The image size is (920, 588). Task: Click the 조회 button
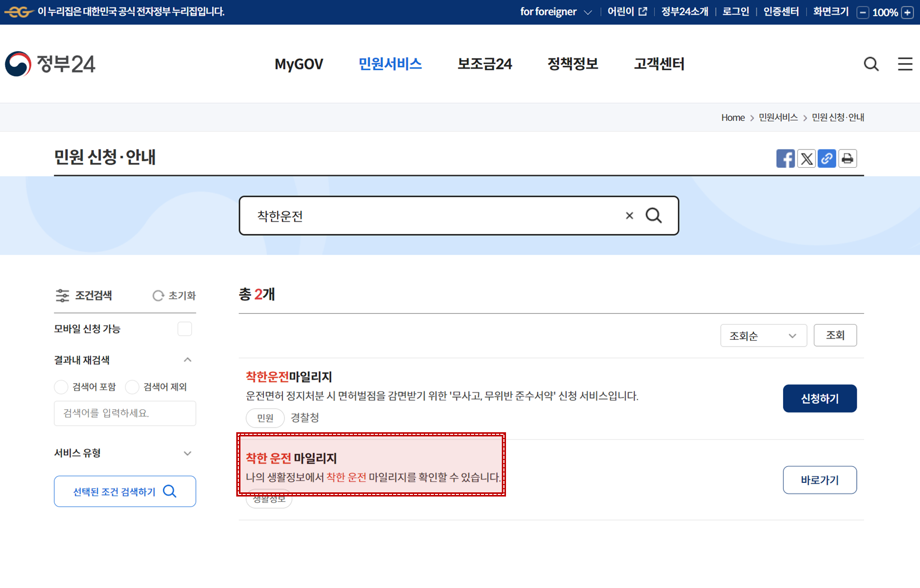pos(835,335)
